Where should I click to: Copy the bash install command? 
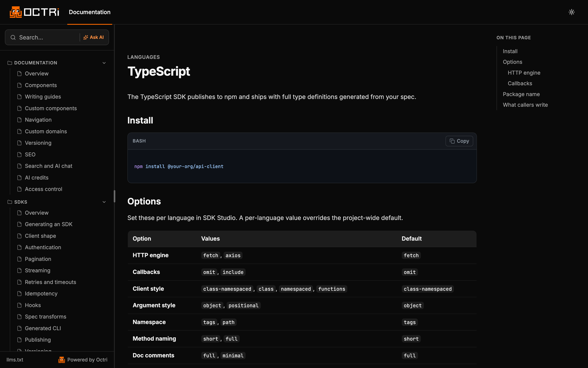tap(459, 141)
